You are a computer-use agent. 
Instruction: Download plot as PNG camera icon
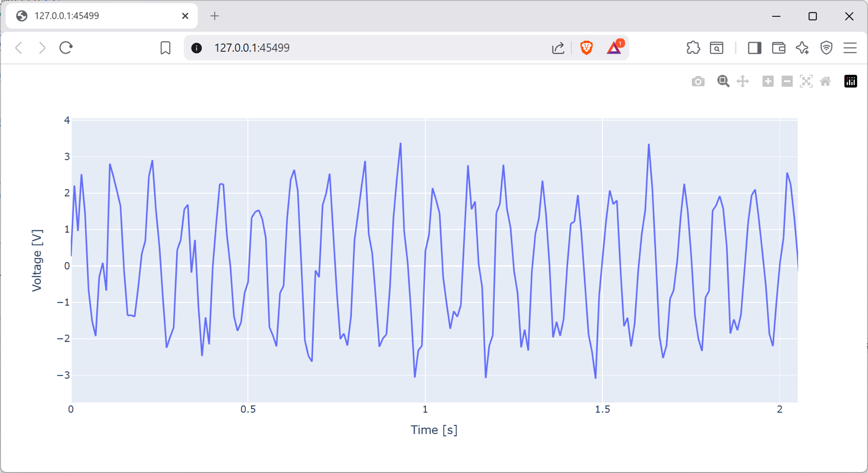(698, 82)
